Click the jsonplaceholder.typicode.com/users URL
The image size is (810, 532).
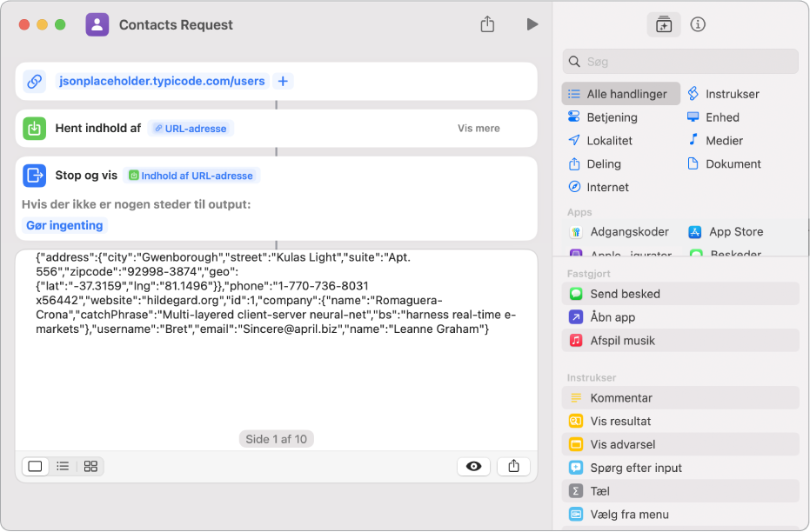pos(162,81)
